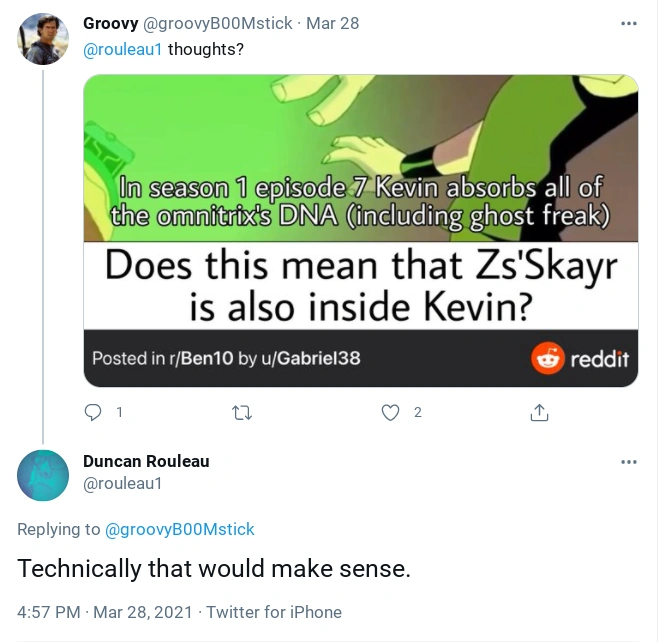Click the reply icon under Groovy's tweet

[93, 412]
